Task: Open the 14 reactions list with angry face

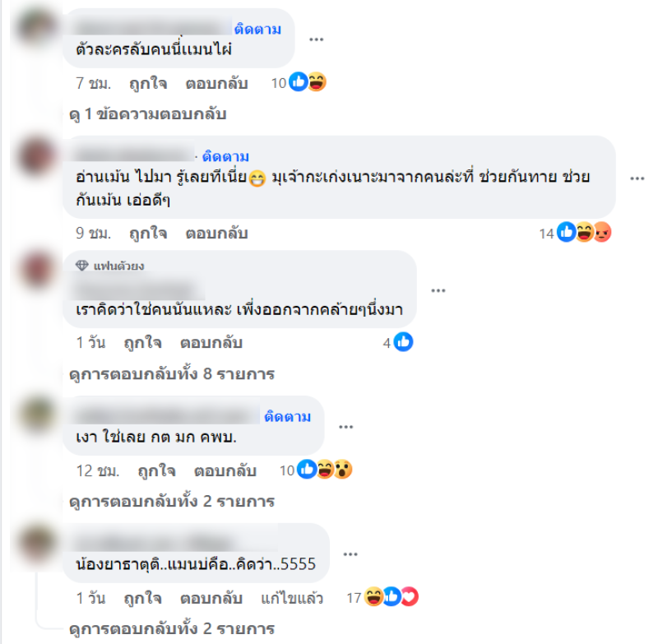Action: [575, 233]
